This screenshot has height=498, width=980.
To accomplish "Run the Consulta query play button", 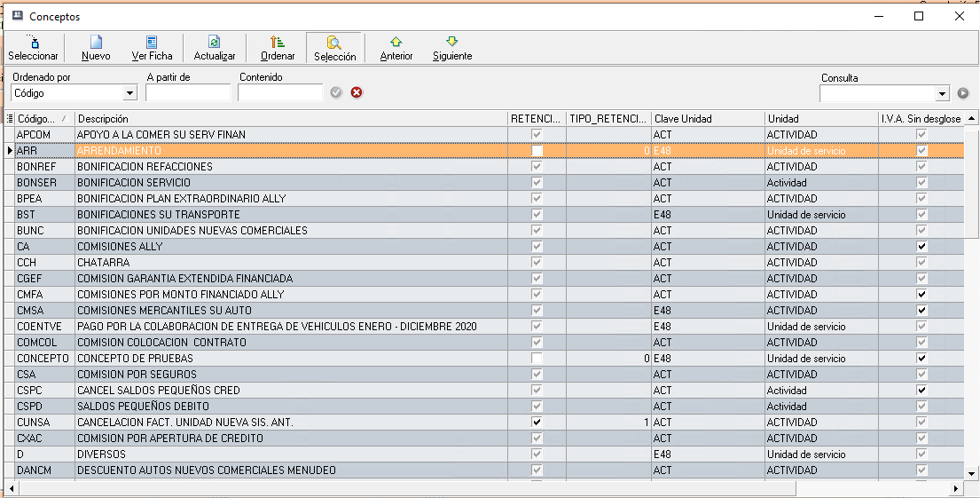I will click(x=963, y=93).
